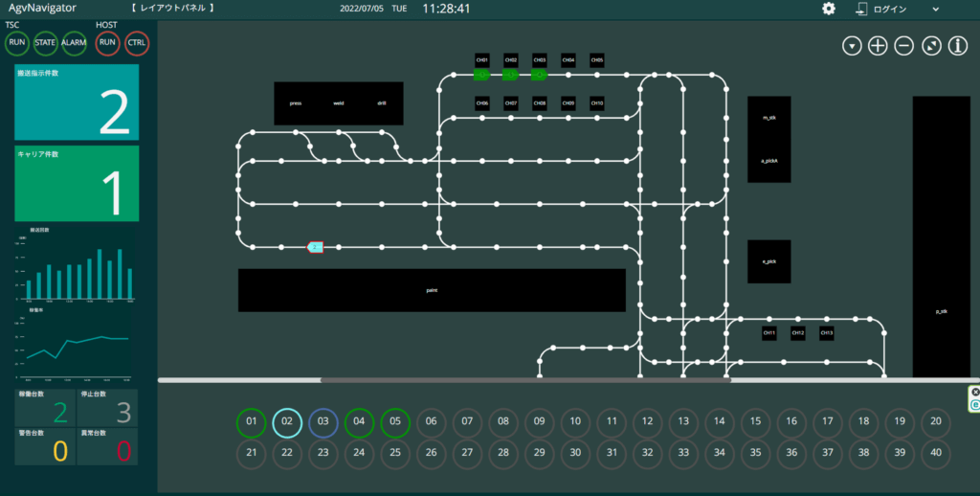980x496 pixels.
Task: Open the circled down-arrow layout menu
Action: pos(852,46)
